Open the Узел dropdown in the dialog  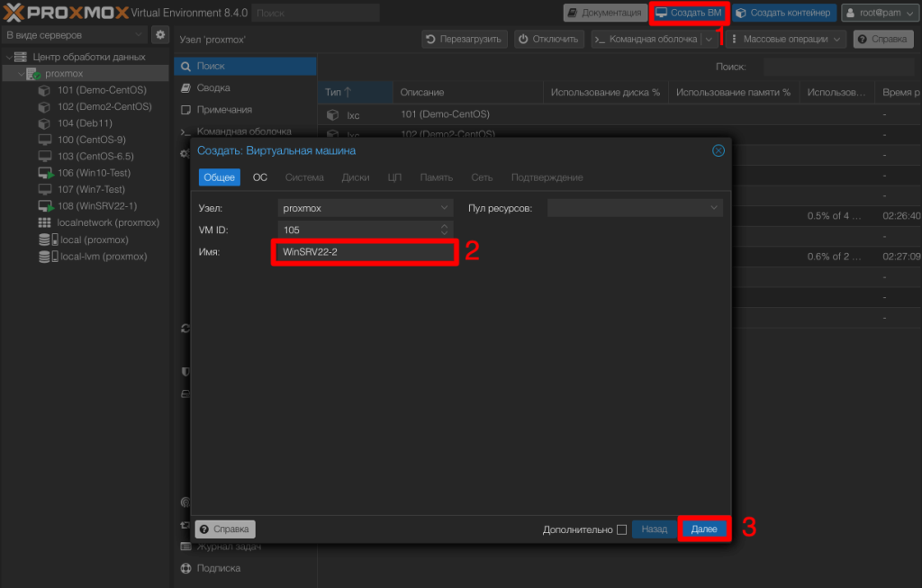[366, 208]
